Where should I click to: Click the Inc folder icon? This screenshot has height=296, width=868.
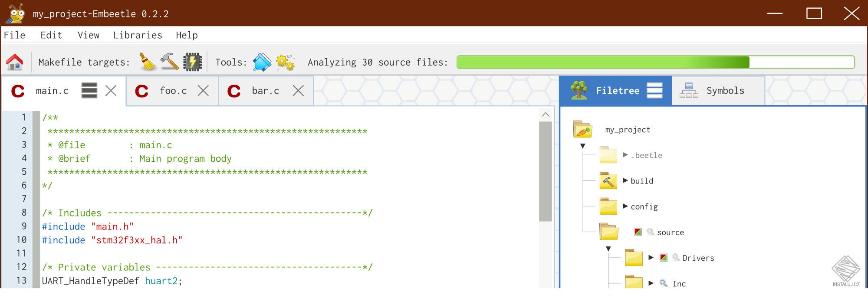(x=634, y=282)
